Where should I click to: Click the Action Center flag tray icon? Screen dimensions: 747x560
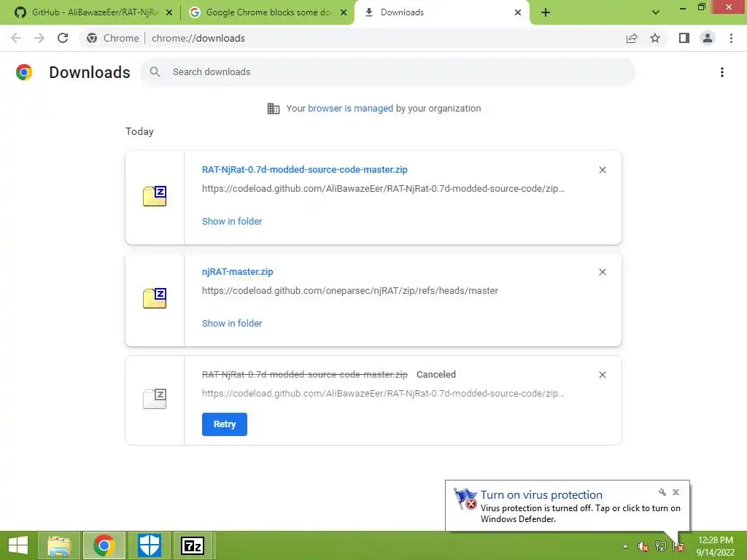click(x=678, y=546)
